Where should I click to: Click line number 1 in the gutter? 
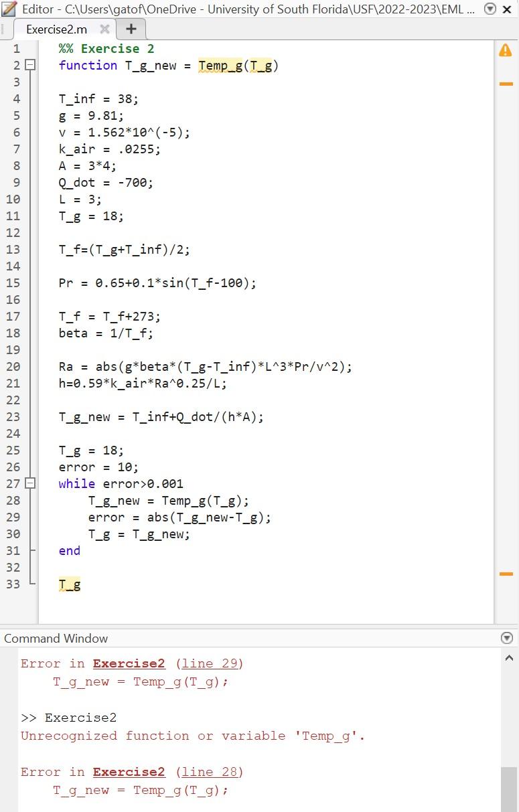(16, 49)
